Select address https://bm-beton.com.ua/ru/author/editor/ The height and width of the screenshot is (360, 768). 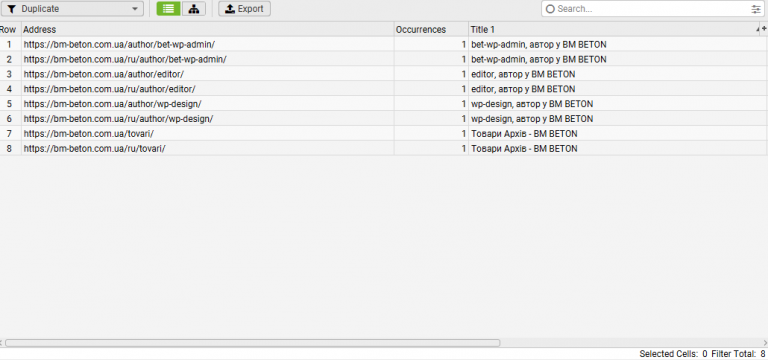[110, 89]
